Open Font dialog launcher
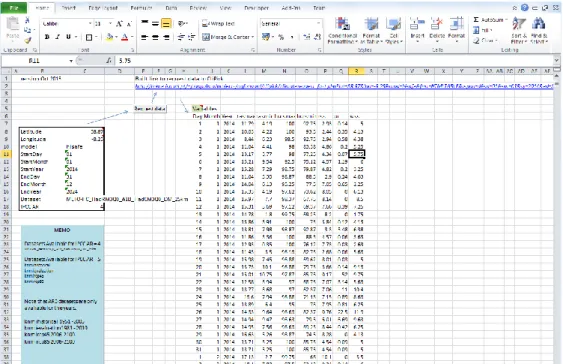Image resolution: width=563 pixels, height=364 pixels. (132, 50)
